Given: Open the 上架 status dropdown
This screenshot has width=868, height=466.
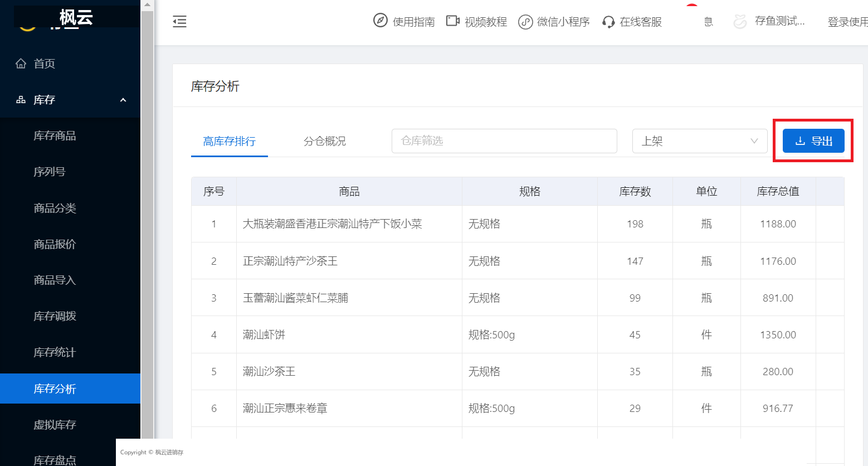Looking at the screenshot, I should pyautogui.click(x=700, y=141).
